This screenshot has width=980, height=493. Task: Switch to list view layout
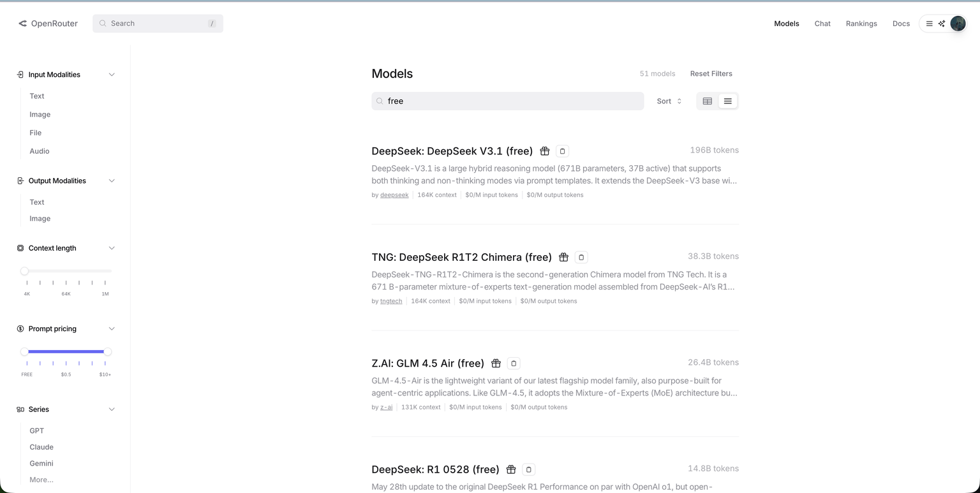727,101
